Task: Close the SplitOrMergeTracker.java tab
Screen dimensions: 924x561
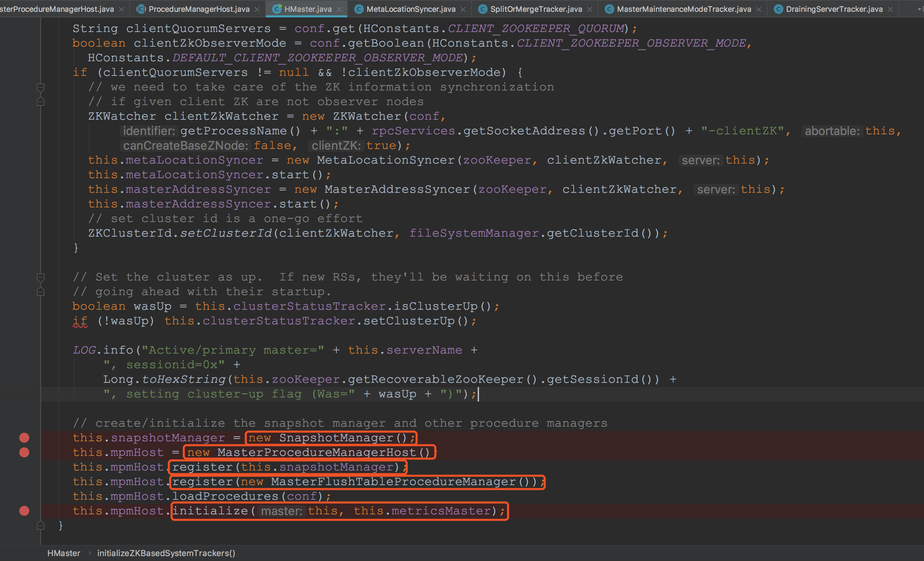Action: tap(589, 9)
